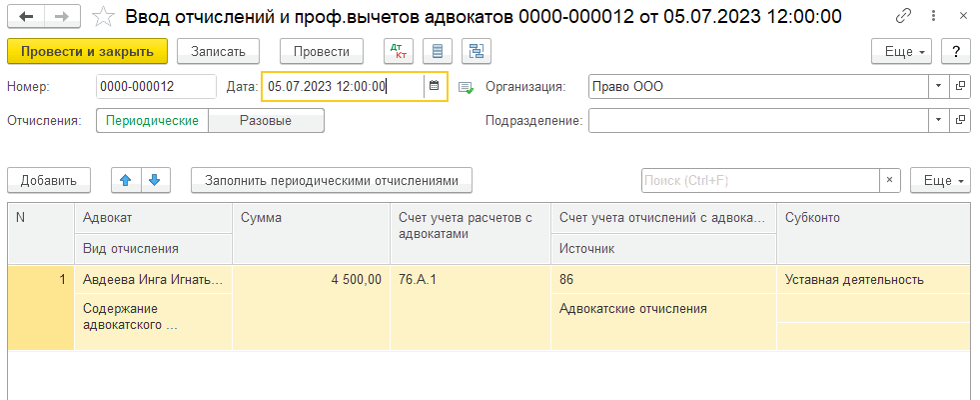Click Провести и закрыть button
Viewport: 980px width, 400px height.
pos(87,51)
